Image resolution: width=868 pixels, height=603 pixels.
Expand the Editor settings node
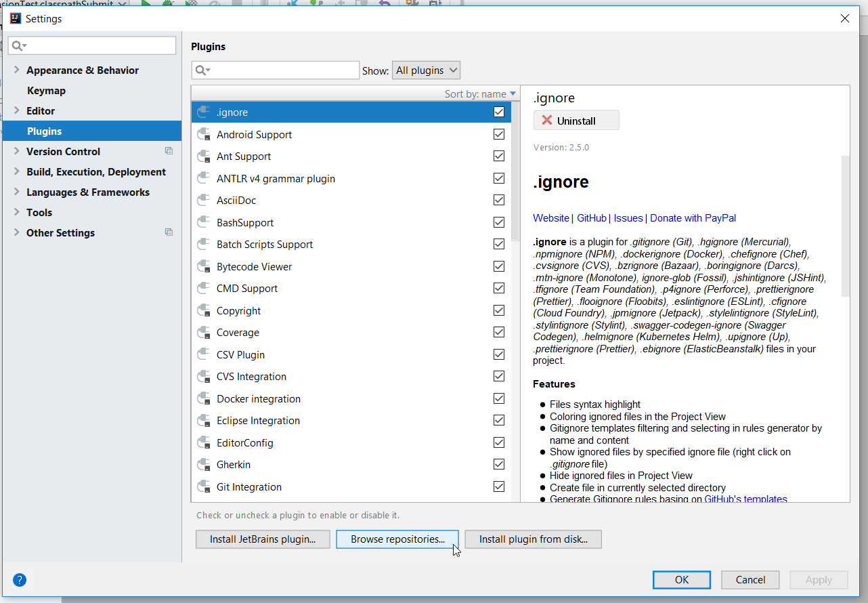point(16,110)
